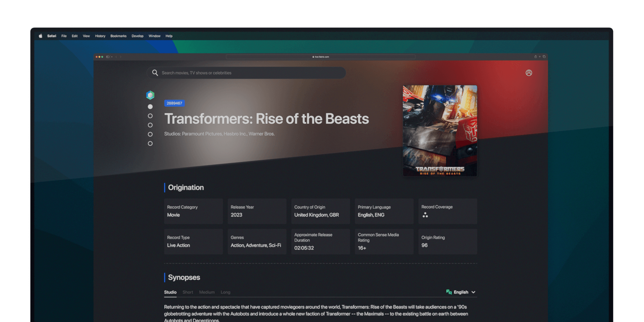
Task: Click the Origination section heading
Action: 186,187
